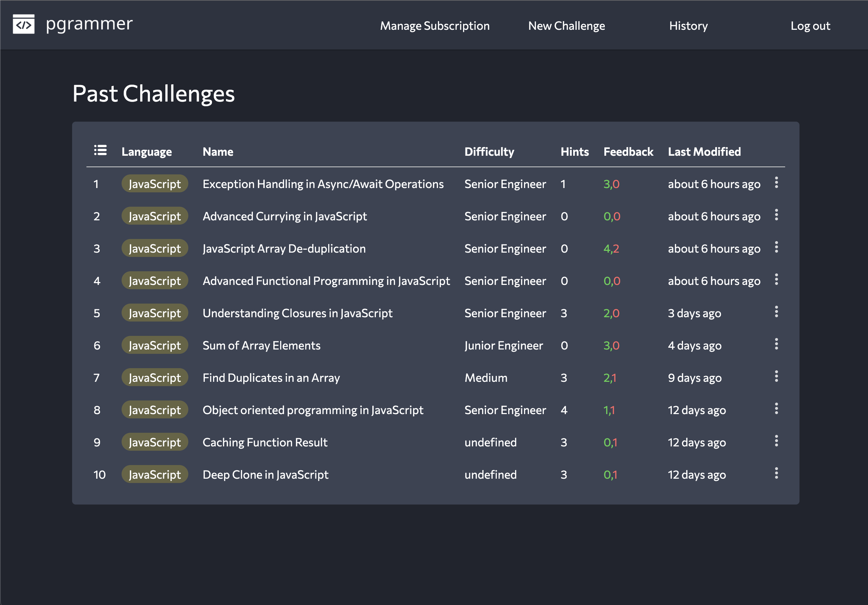Open kebab menu for Sum of Array Elements
868x605 pixels.
point(776,344)
